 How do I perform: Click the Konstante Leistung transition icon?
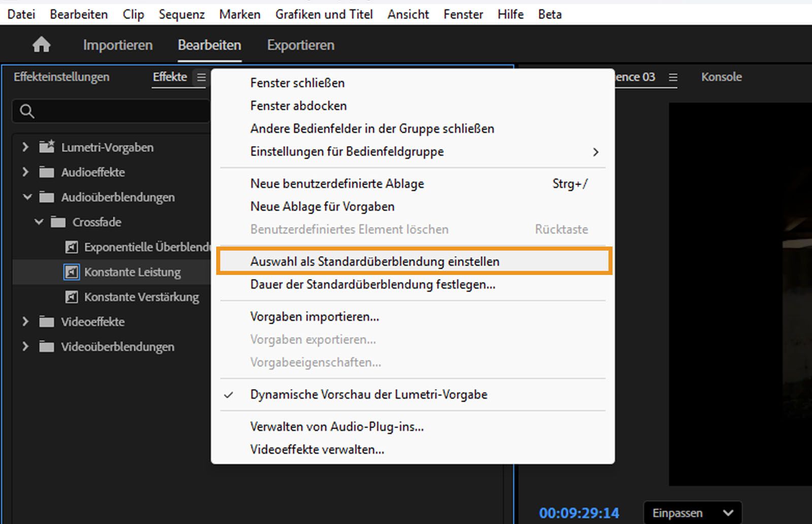(72, 272)
